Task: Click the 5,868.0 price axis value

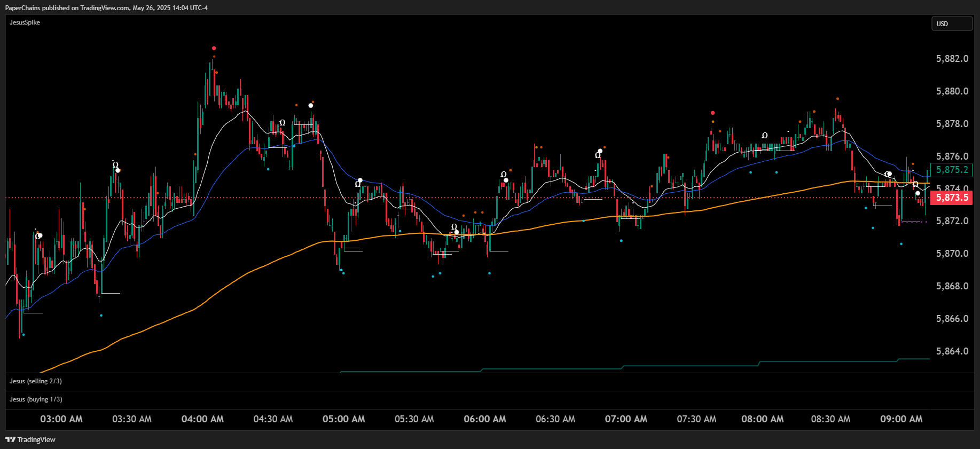Action: click(952, 286)
